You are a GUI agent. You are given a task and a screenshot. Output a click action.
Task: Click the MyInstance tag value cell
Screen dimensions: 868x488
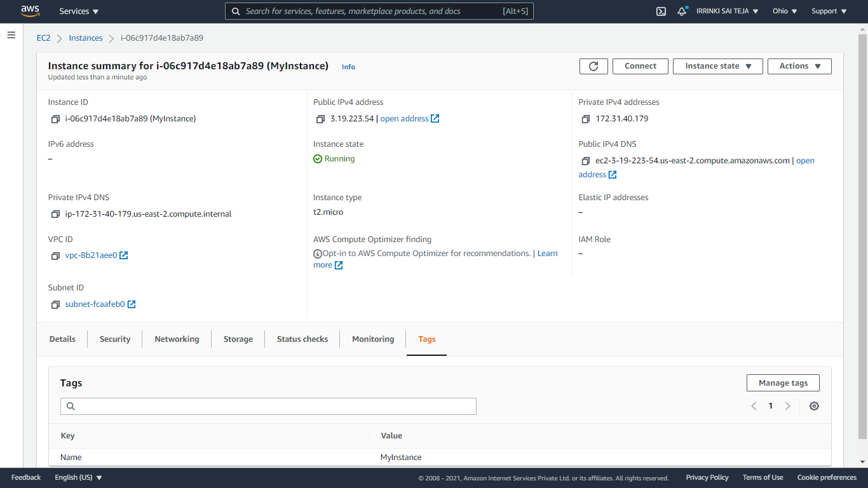[401, 457]
